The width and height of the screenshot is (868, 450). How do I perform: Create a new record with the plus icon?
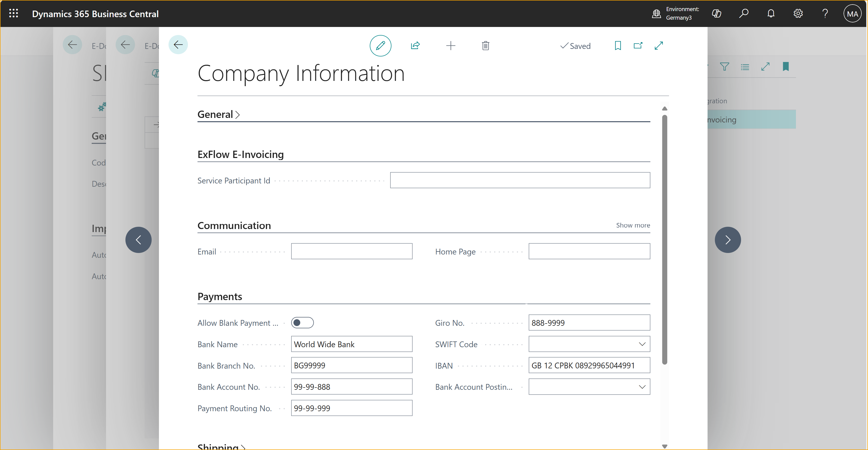[451, 45]
